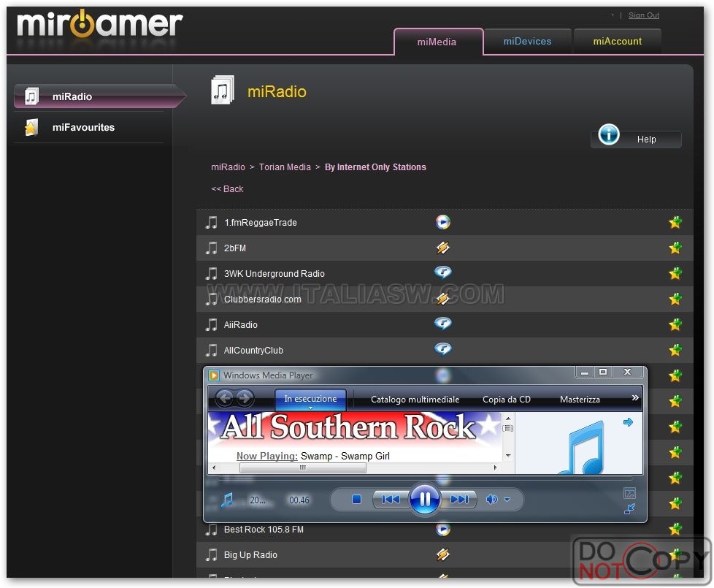The image size is (714, 588).
Task: Switch Media Player to compact mode
Action: pyautogui.click(x=629, y=509)
